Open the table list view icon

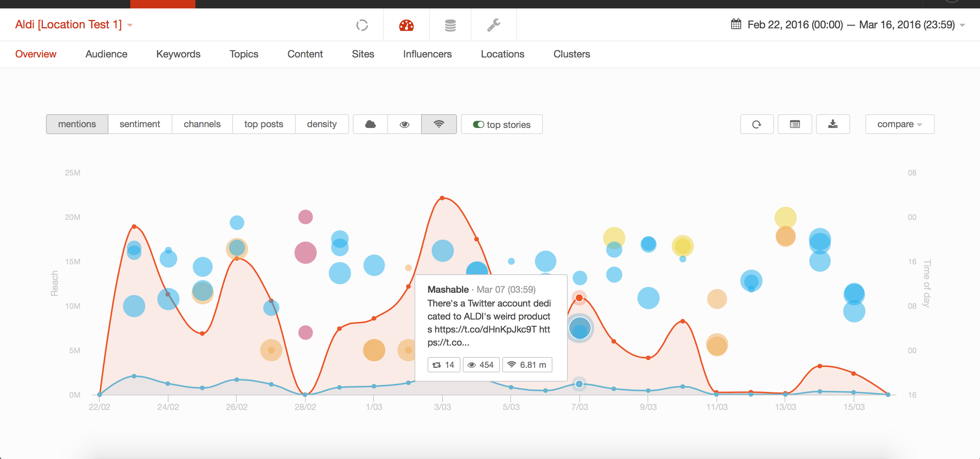[795, 124]
